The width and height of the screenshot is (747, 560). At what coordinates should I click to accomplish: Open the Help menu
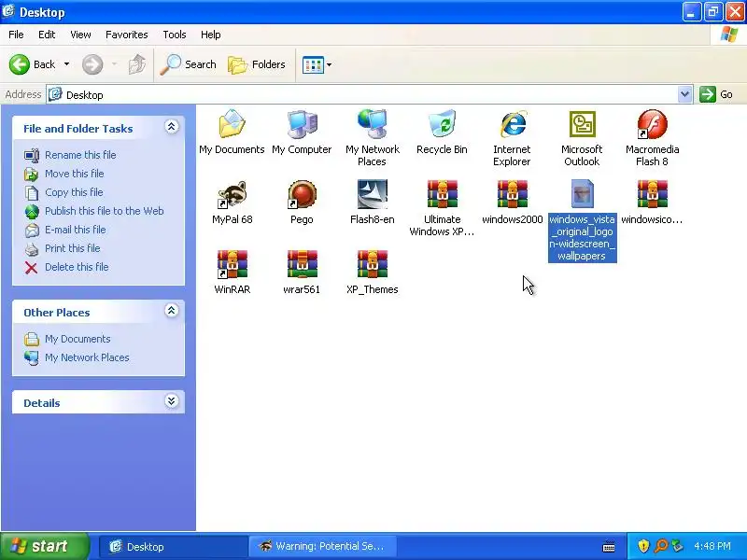(211, 35)
